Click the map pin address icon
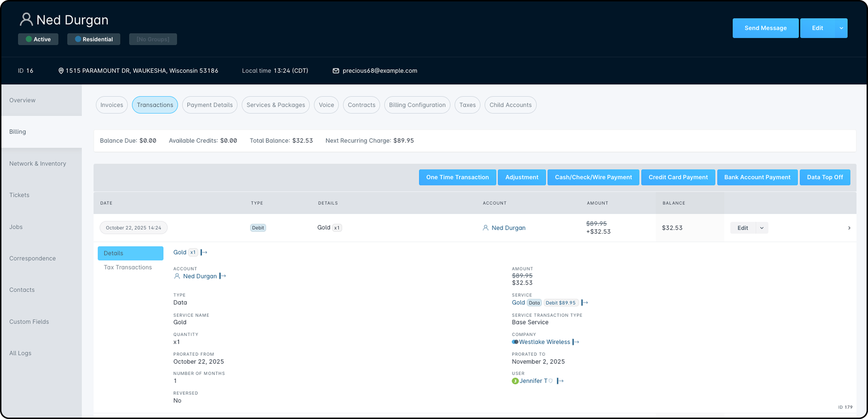This screenshot has width=868, height=419. 61,71
